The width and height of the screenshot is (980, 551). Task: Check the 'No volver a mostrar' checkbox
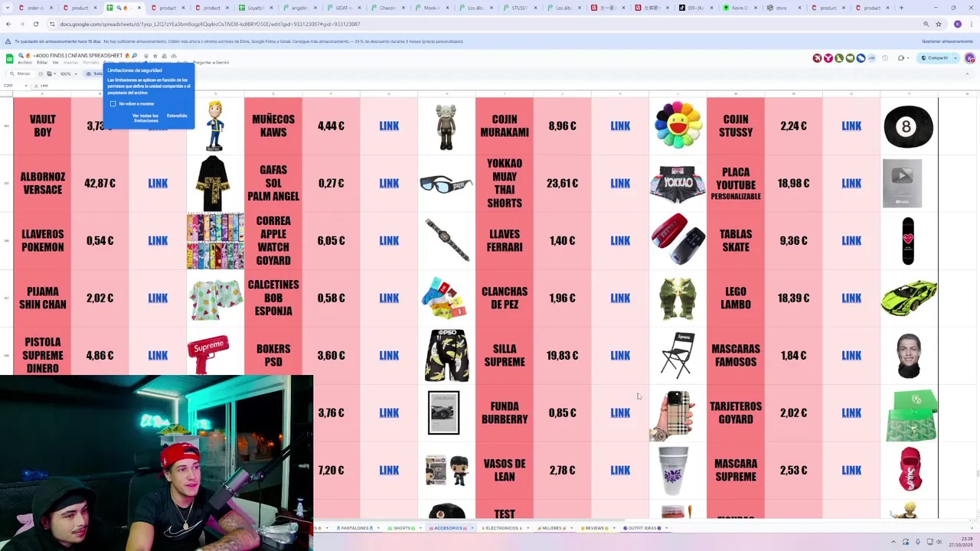(113, 103)
